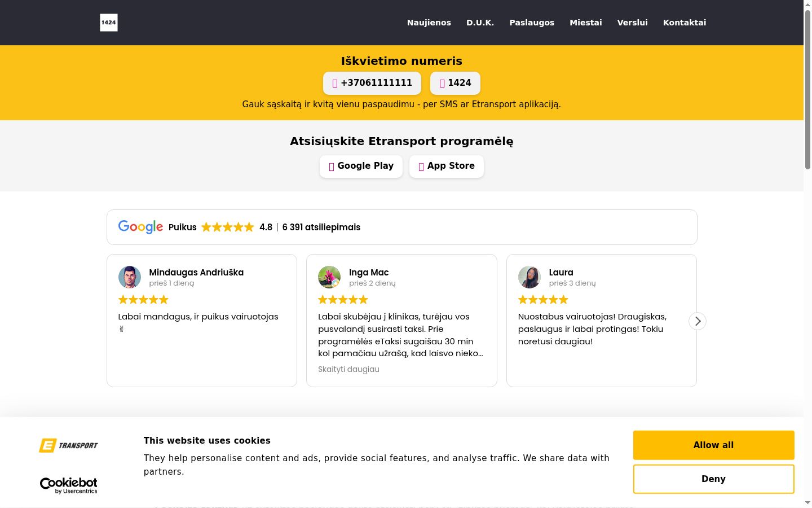812x508 pixels.
Task: Click the 1424 short number button
Action: click(455, 83)
